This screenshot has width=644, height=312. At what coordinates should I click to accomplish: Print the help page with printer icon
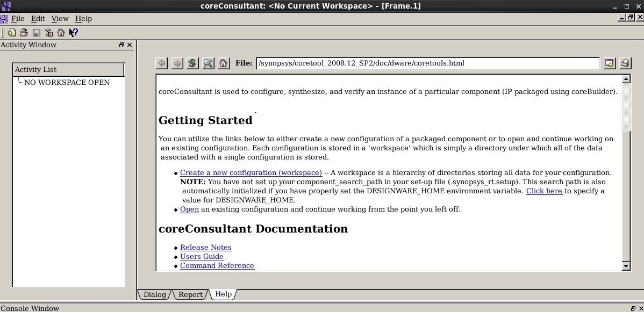pyautogui.click(x=625, y=63)
